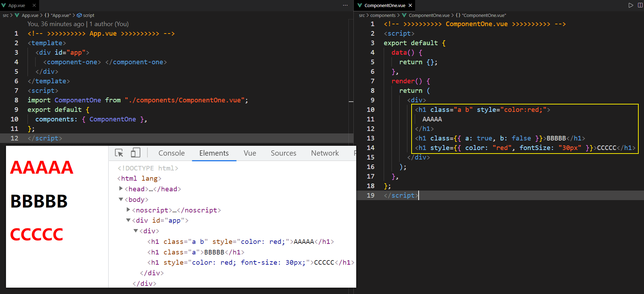The height and width of the screenshot is (294, 644).
Task: Open the Sources tab in DevTools
Action: 283,153
